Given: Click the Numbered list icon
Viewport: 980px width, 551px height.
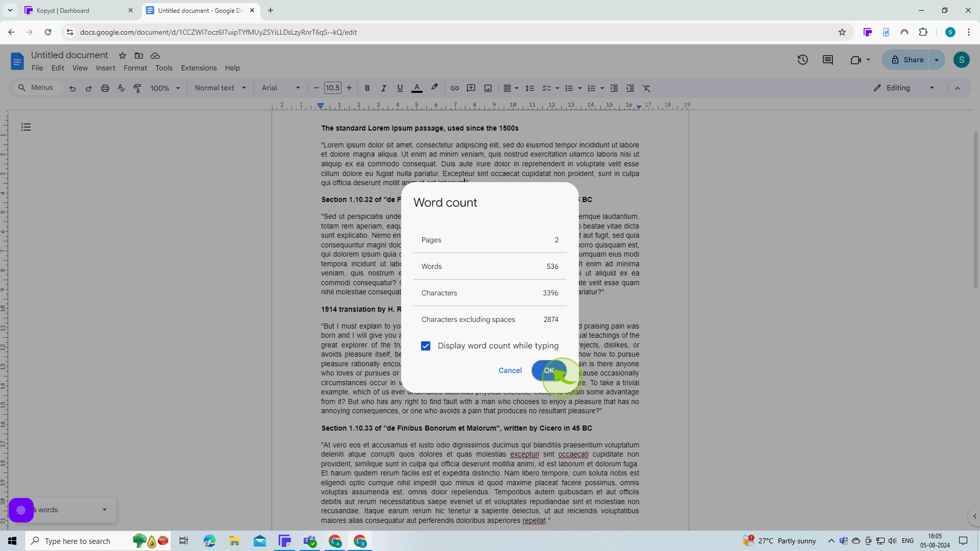Looking at the screenshot, I should tap(592, 88).
